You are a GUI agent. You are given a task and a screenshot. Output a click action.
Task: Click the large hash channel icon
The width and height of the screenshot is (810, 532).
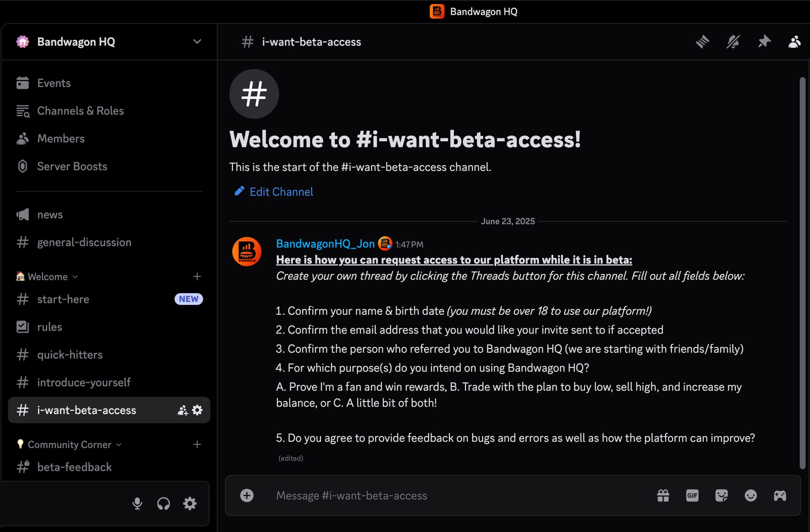tap(254, 94)
